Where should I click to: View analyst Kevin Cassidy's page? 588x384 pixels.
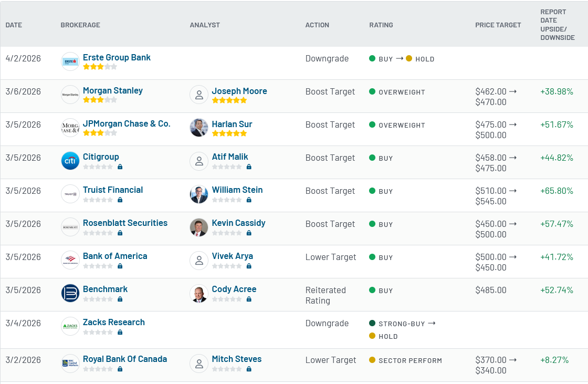coord(238,223)
